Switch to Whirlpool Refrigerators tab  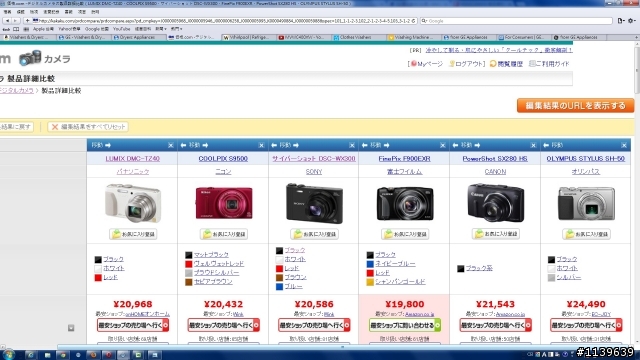pyautogui.click(x=248, y=37)
